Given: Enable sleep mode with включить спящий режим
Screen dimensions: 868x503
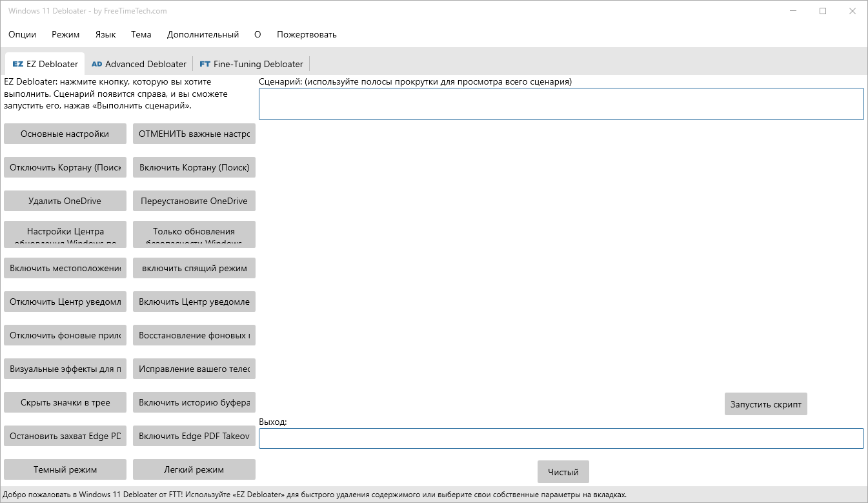Looking at the screenshot, I should click(194, 268).
